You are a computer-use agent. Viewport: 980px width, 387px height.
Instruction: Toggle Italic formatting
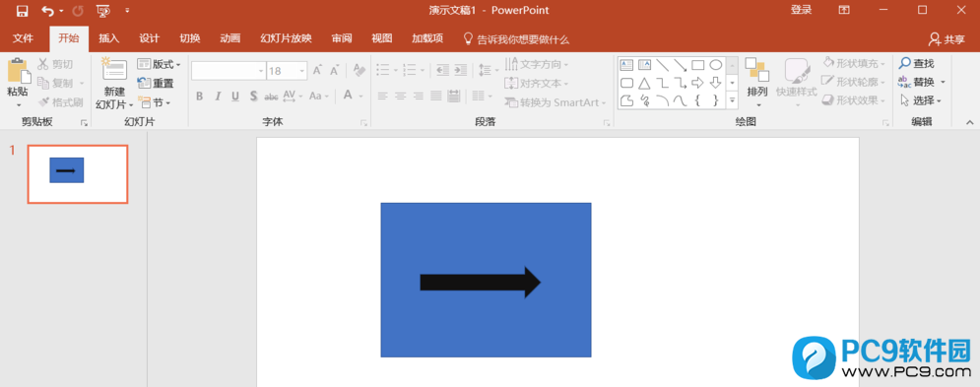[218, 97]
